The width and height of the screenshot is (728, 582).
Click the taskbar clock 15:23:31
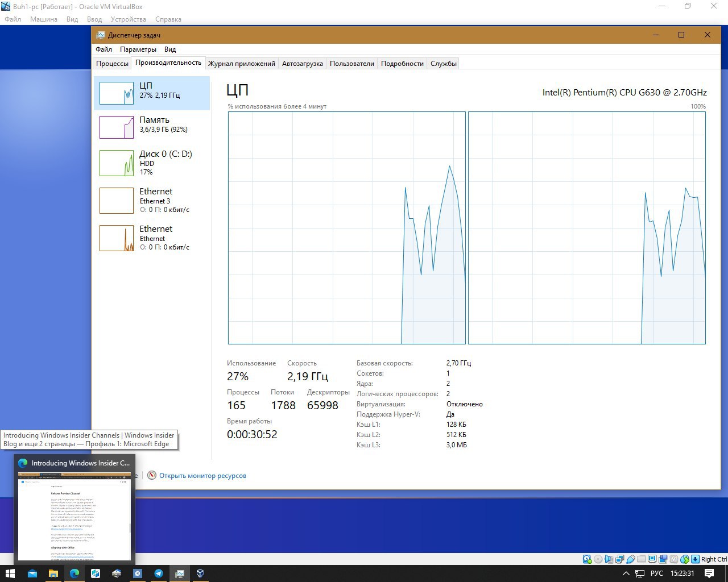tap(682, 573)
